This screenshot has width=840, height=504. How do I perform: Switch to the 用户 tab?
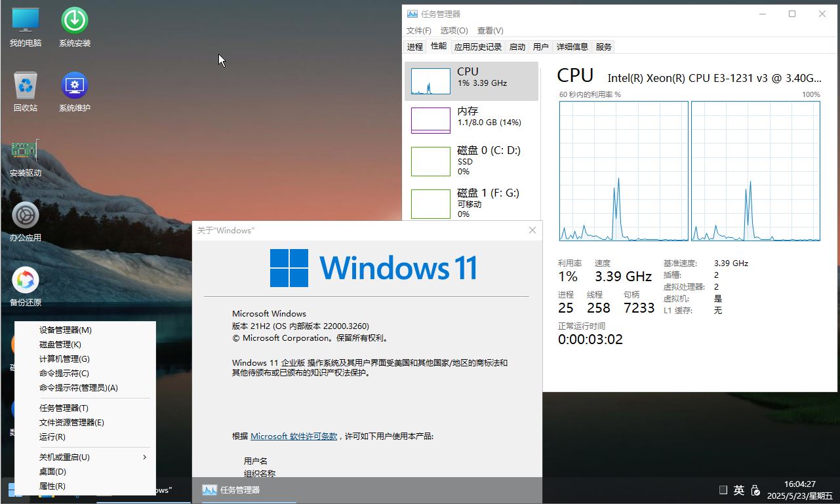[541, 47]
